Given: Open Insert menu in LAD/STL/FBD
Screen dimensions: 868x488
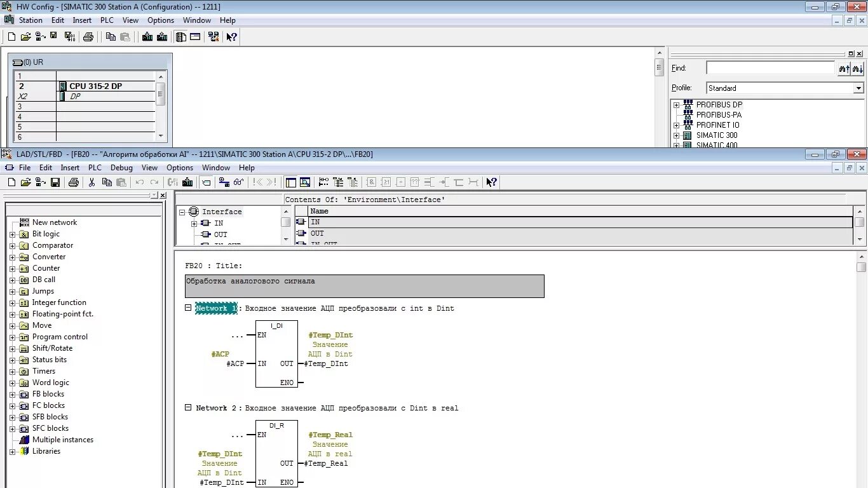Looking at the screenshot, I should point(70,168).
